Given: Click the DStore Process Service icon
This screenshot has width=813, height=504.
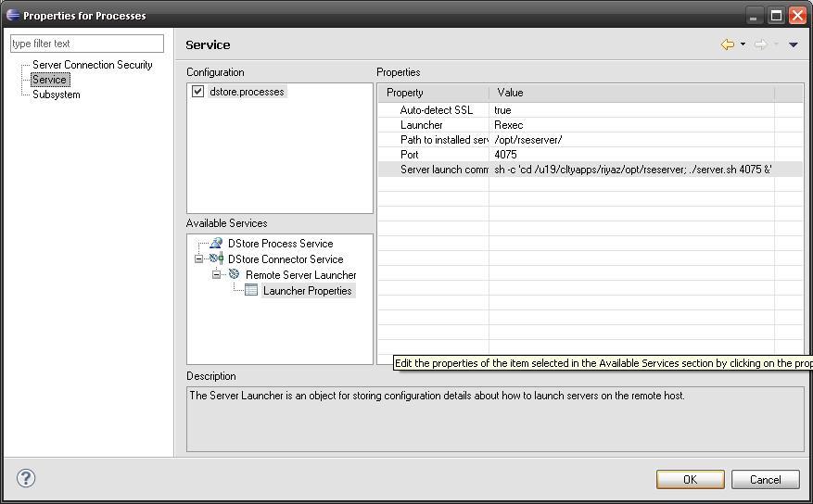Looking at the screenshot, I should click(216, 244).
